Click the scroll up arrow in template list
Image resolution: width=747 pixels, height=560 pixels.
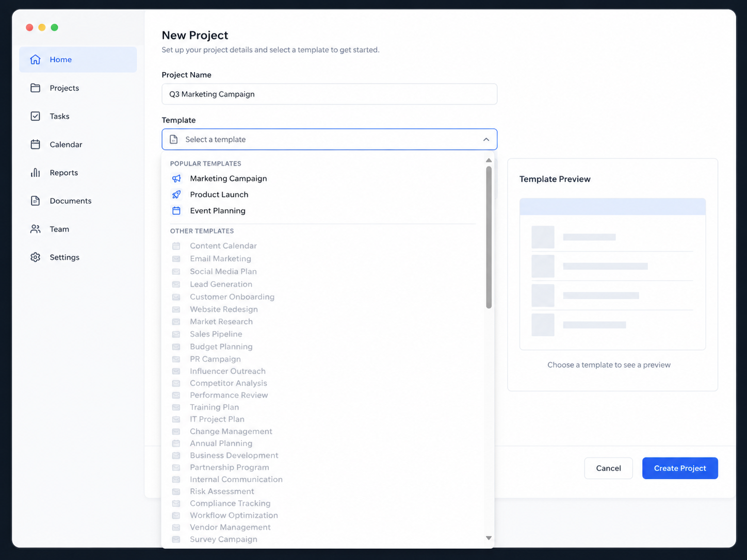489,160
